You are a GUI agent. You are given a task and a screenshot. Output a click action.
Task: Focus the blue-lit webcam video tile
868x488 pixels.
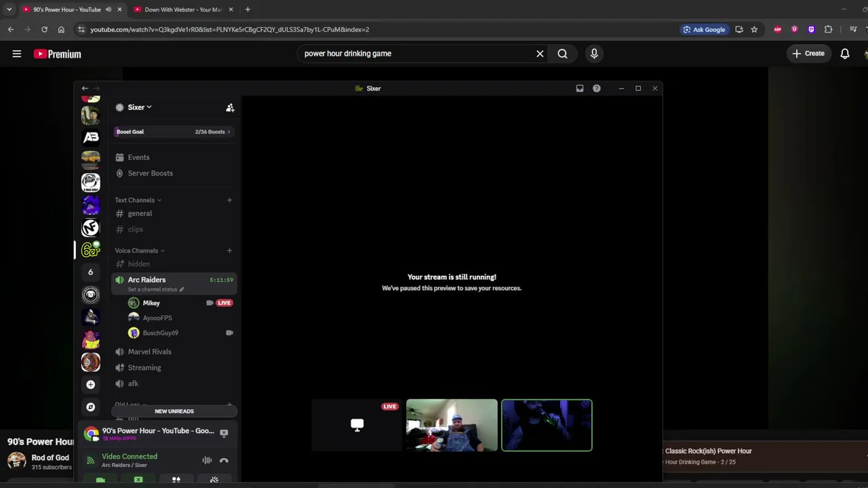tap(547, 425)
